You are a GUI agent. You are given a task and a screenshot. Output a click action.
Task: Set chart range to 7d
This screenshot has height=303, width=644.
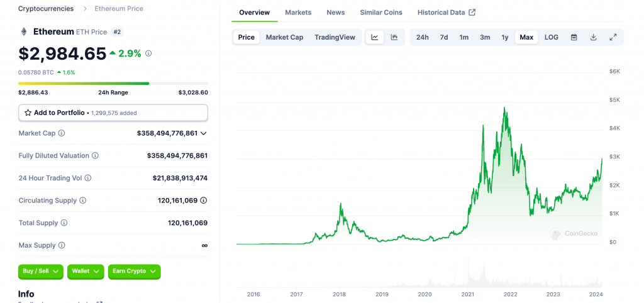(x=444, y=37)
